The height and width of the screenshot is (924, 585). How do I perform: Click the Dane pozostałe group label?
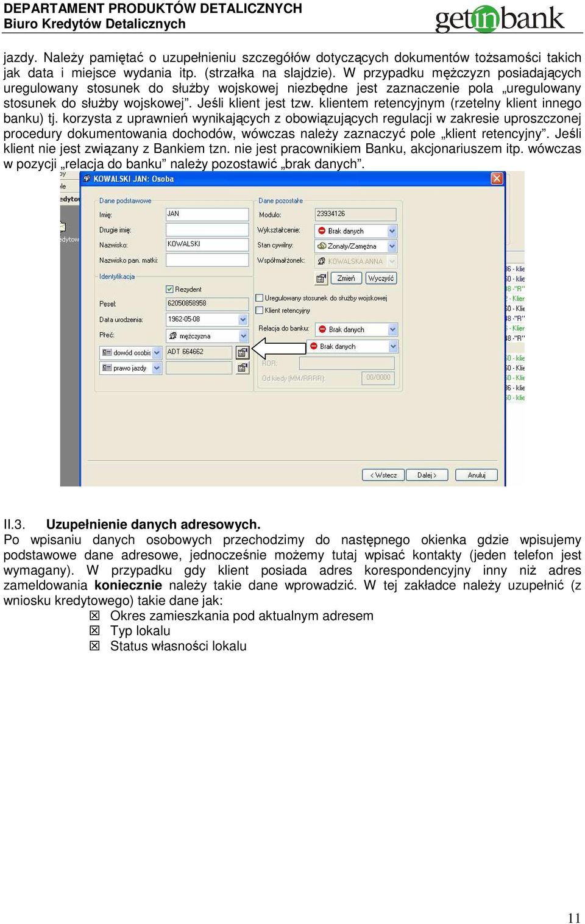pos(280,201)
